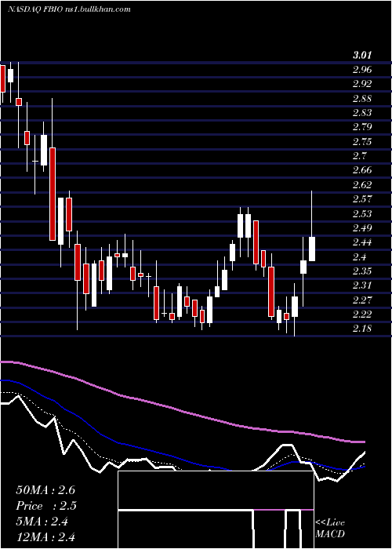Click the 2.79 price axis label
Screen dimensions: 392x549
(x=362, y=127)
